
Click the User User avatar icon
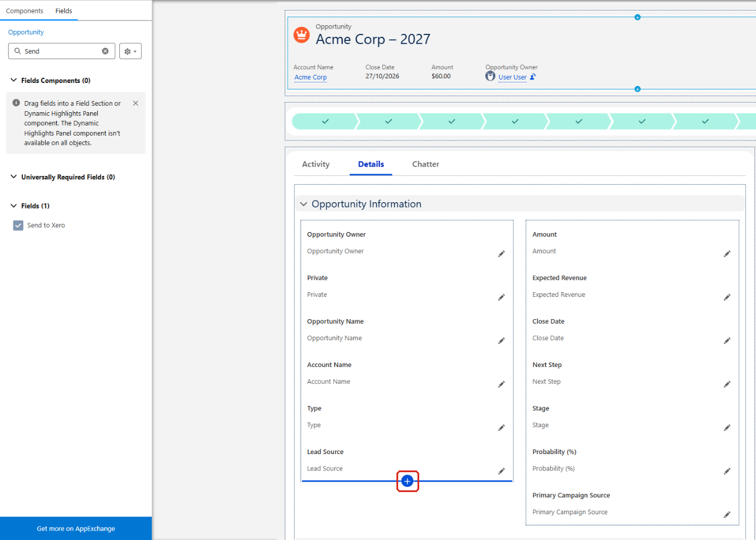pyautogui.click(x=491, y=77)
